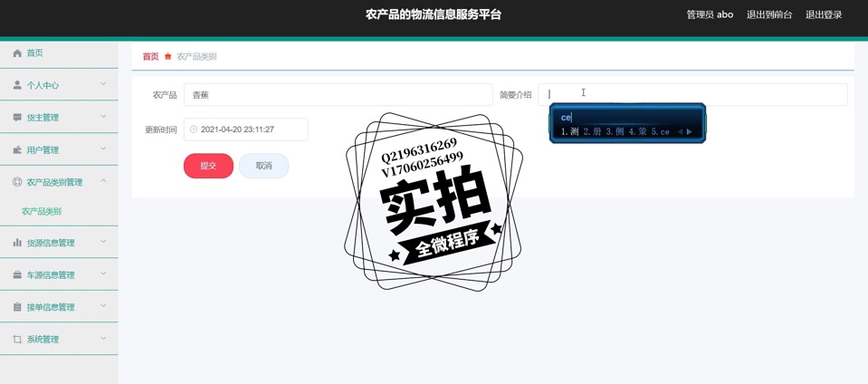
Task: Click the red 提交 button
Action: coord(208,166)
